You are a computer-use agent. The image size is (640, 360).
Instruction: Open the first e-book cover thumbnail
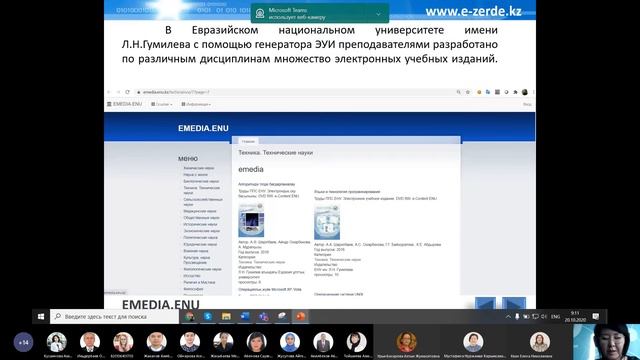pos(251,220)
